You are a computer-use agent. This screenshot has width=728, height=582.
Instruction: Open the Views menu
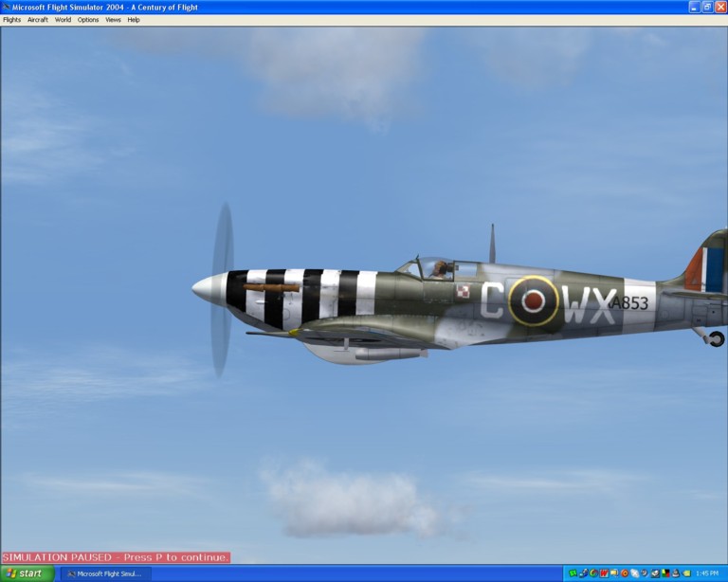tap(113, 20)
